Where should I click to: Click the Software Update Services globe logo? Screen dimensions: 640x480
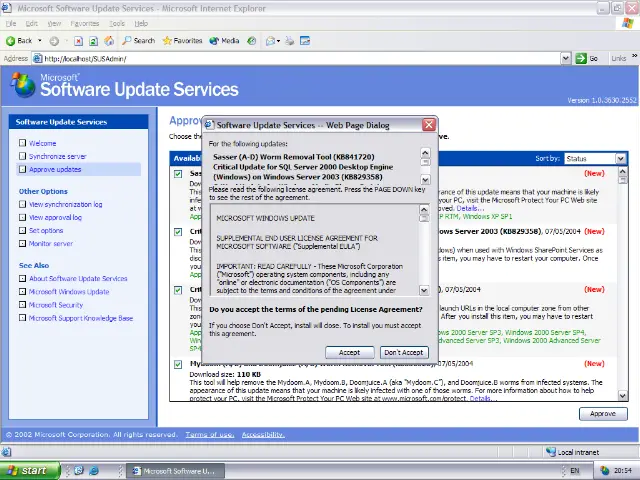click(23, 85)
